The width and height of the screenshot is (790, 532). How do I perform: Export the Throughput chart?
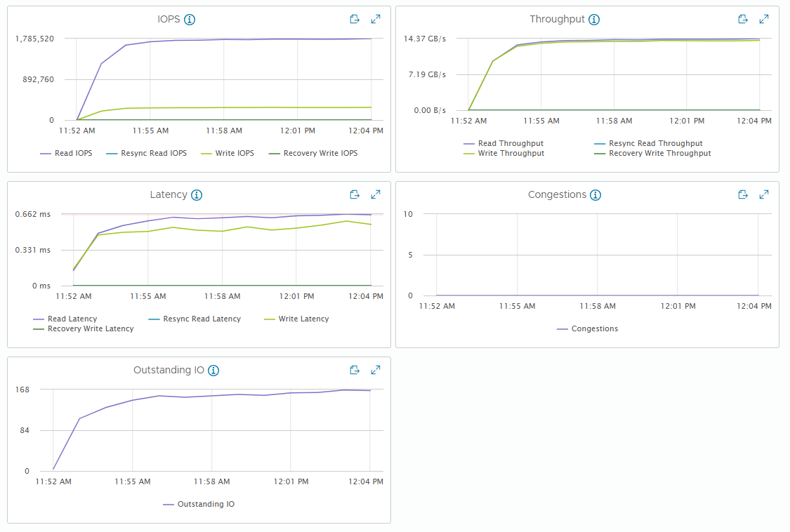coord(743,19)
